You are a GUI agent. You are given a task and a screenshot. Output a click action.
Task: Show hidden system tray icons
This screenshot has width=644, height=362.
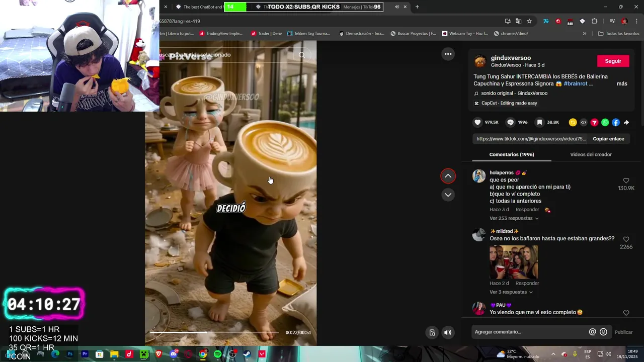tap(553, 354)
